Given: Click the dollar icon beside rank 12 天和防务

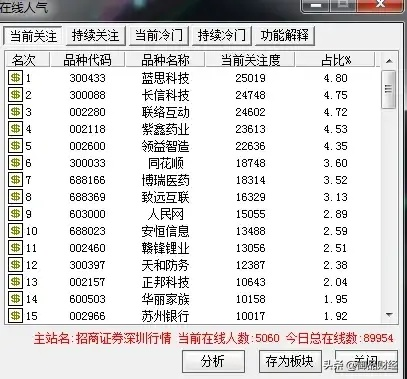Looking at the screenshot, I should 15,265.
